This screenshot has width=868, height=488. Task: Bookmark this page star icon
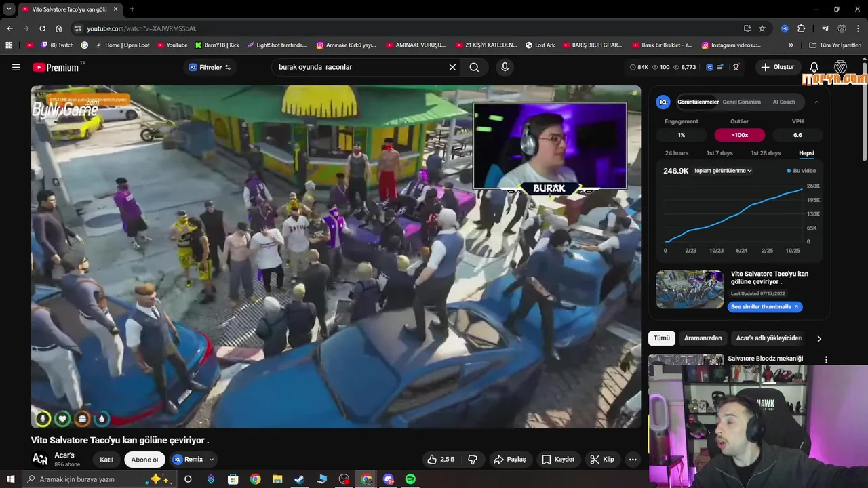point(762,28)
